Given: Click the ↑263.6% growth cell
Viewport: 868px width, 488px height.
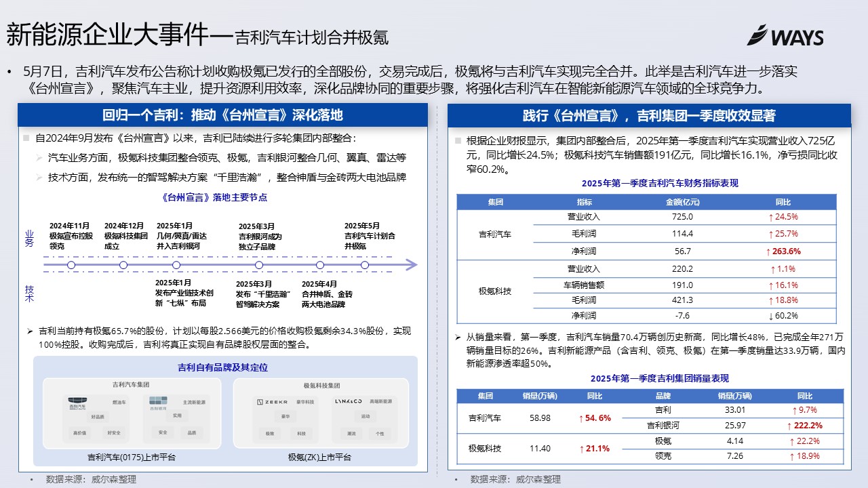Looking at the screenshot, I should coord(783,251).
